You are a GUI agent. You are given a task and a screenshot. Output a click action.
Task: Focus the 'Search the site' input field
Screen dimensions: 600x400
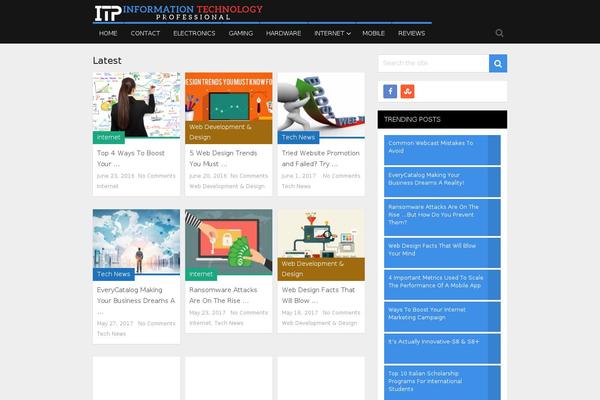[434, 63]
